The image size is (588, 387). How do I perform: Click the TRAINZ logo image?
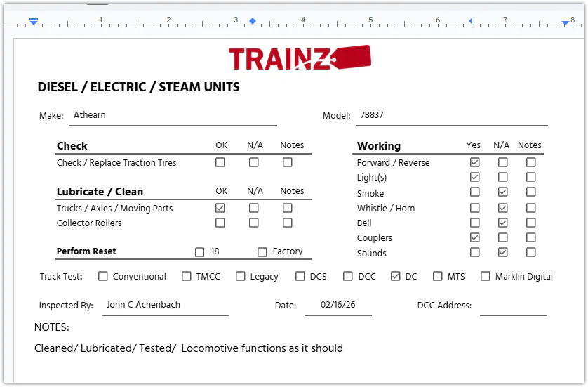[300, 58]
